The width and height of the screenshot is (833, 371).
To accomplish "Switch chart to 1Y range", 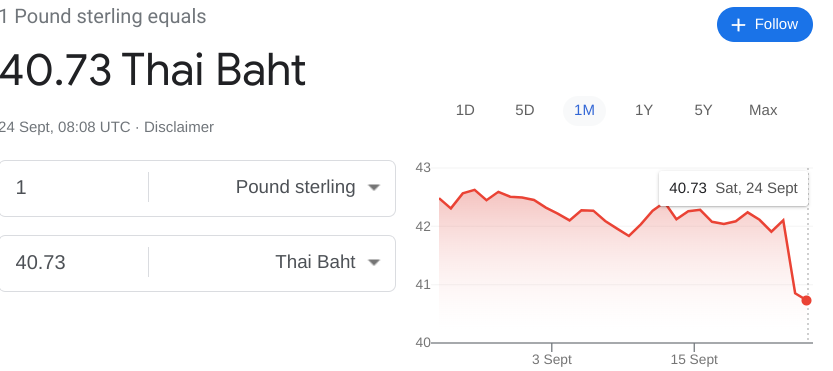I will point(643,111).
